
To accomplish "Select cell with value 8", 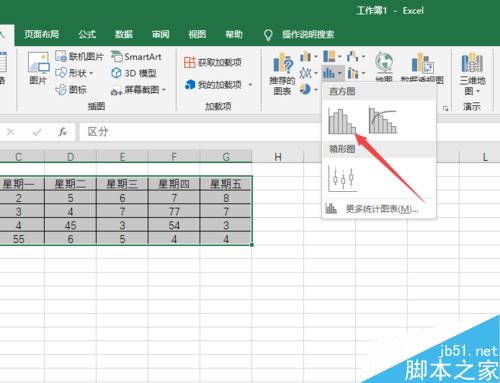I will [226, 198].
